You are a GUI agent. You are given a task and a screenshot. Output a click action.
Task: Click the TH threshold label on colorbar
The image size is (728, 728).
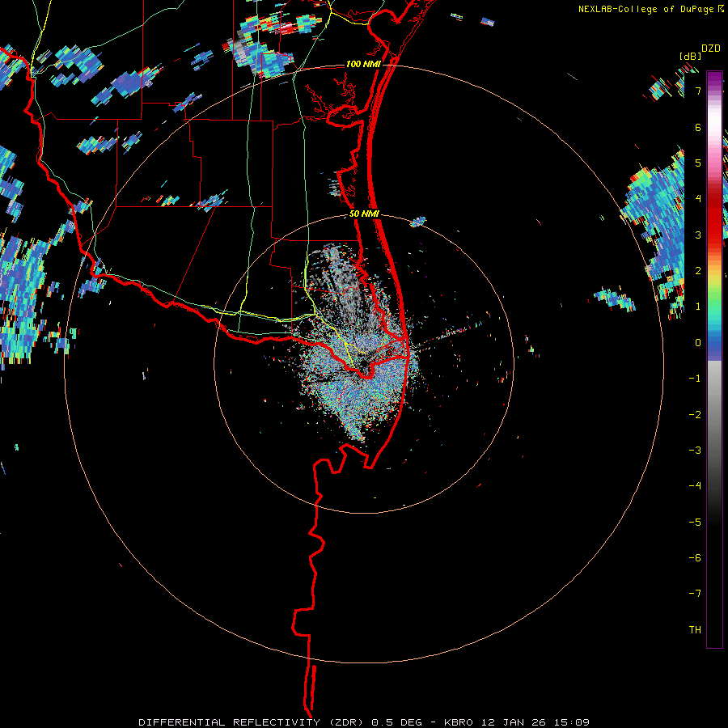pyautogui.click(x=695, y=630)
